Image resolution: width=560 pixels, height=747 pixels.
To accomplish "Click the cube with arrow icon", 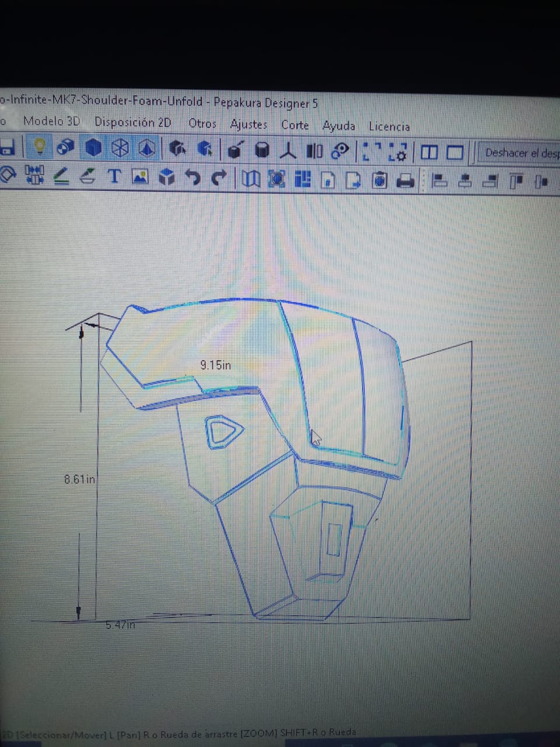I will [x=235, y=150].
